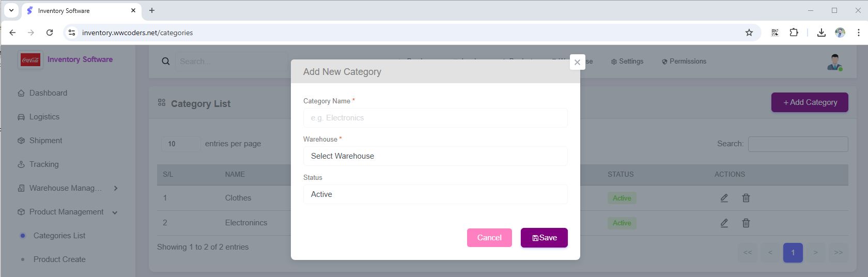This screenshot has height=277, width=868.
Task: Cancel adding the category
Action: (489, 238)
